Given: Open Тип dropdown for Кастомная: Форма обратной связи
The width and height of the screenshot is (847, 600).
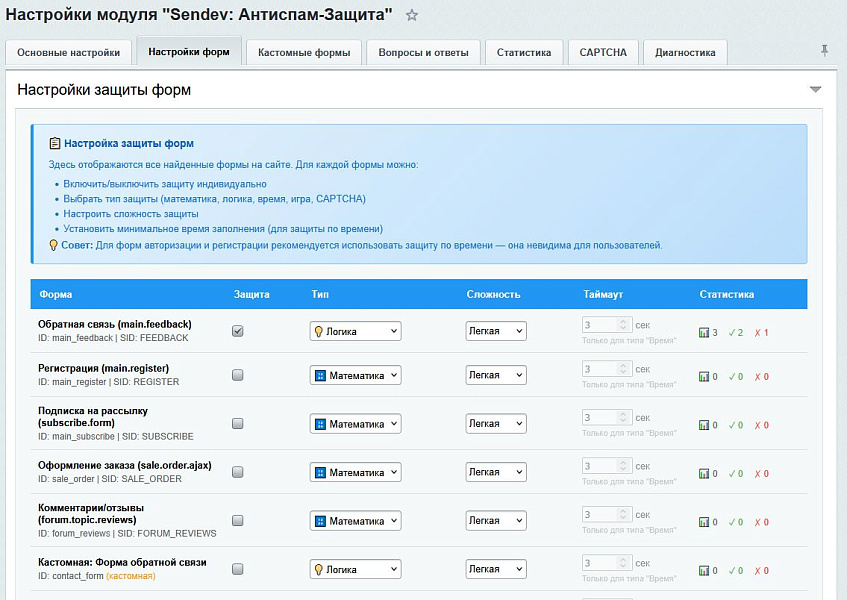Looking at the screenshot, I should point(355,569).
